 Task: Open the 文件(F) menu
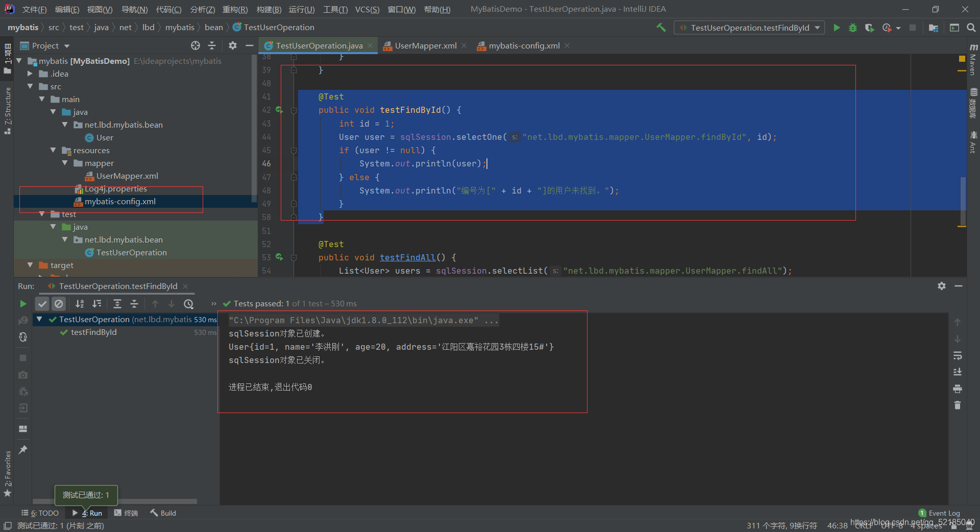34,9
